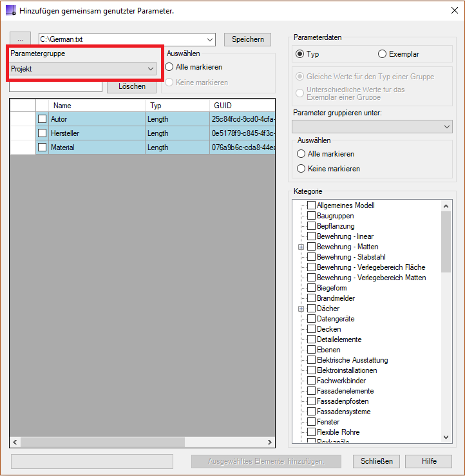The image size is (465, 476).
Task: Check the Dächer category checkbox
Action: (312, 309)
